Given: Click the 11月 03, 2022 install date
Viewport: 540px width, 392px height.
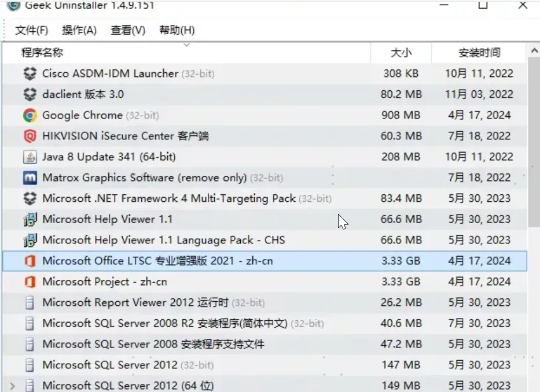Looking at the screenshot, I should coord(479,94).
